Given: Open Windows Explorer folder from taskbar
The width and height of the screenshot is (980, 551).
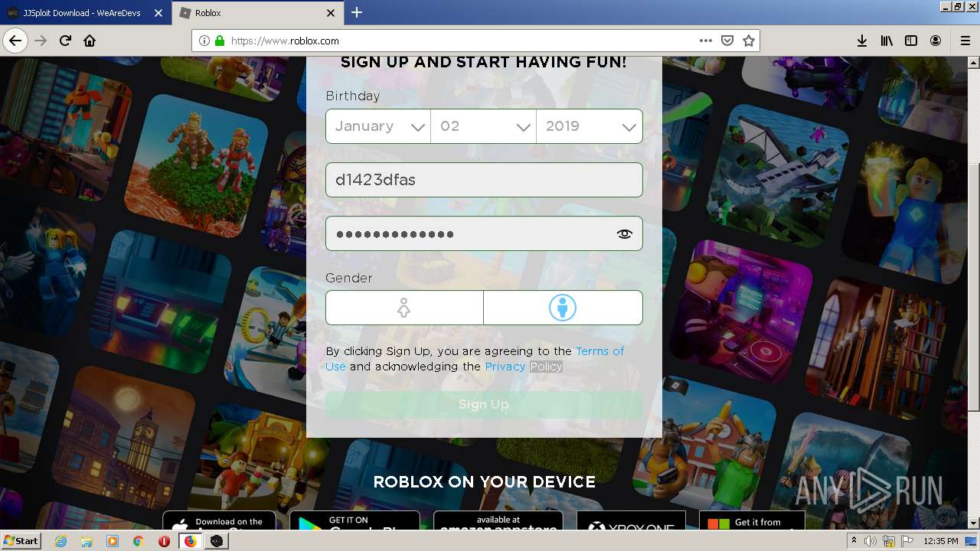Looking at the screenshot, I should [87, 541].
